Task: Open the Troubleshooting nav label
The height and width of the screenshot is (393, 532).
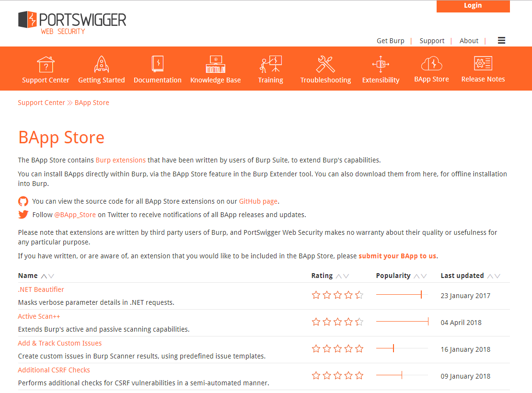Action: [x=326, y=80]
